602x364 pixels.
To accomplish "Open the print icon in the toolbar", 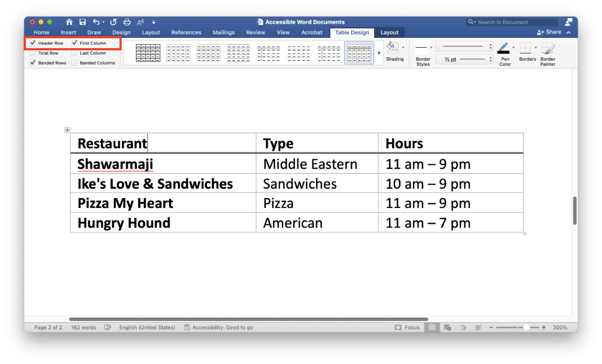I will coord(126,22).
